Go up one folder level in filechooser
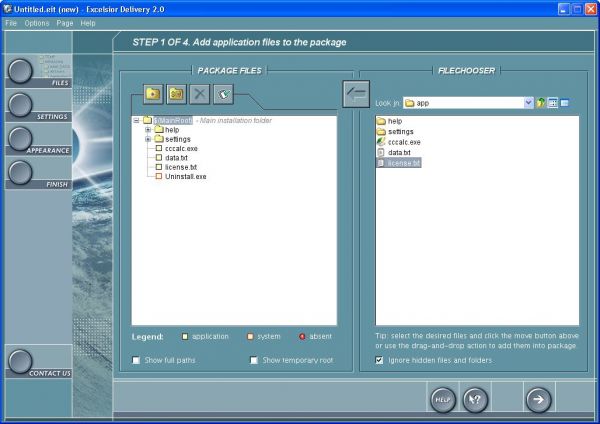The height and width of the screenshot is (424, 600). point(541,102)
